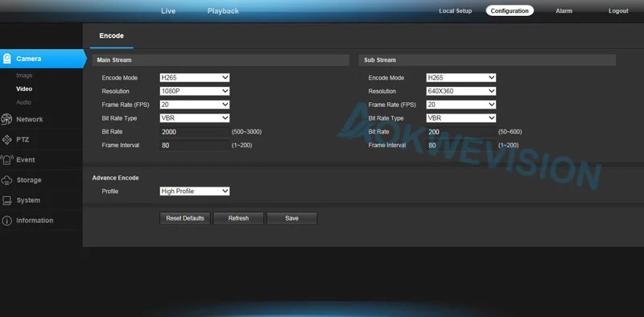This screenshot has width=644, height=317.
Task: Open Sub Stream Encode Mode dropdown
Action: [x=460, y=77]
